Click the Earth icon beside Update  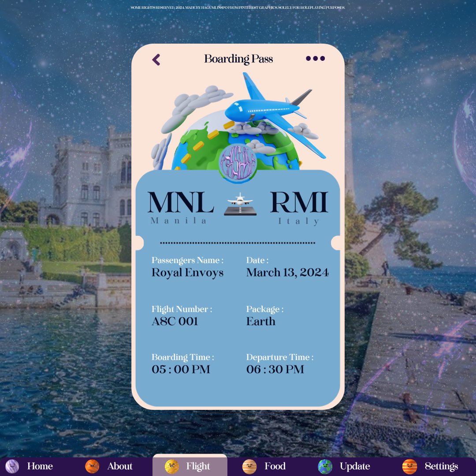(x=325, y=467)
